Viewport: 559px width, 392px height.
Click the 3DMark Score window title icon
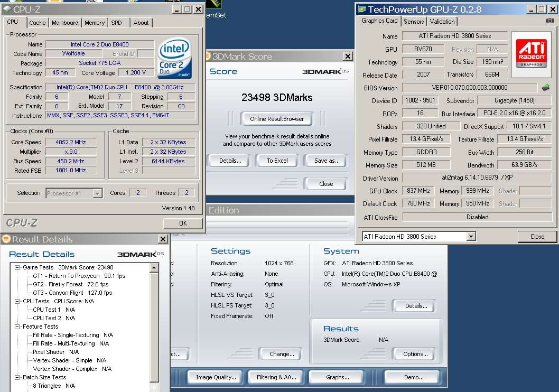[208, 57]
